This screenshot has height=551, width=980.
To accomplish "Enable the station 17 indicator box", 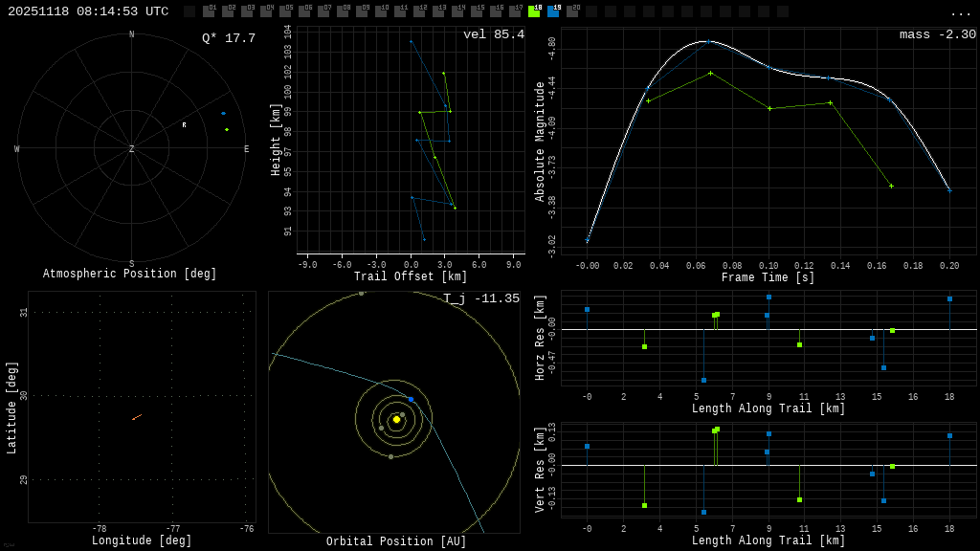I will 515,11.
